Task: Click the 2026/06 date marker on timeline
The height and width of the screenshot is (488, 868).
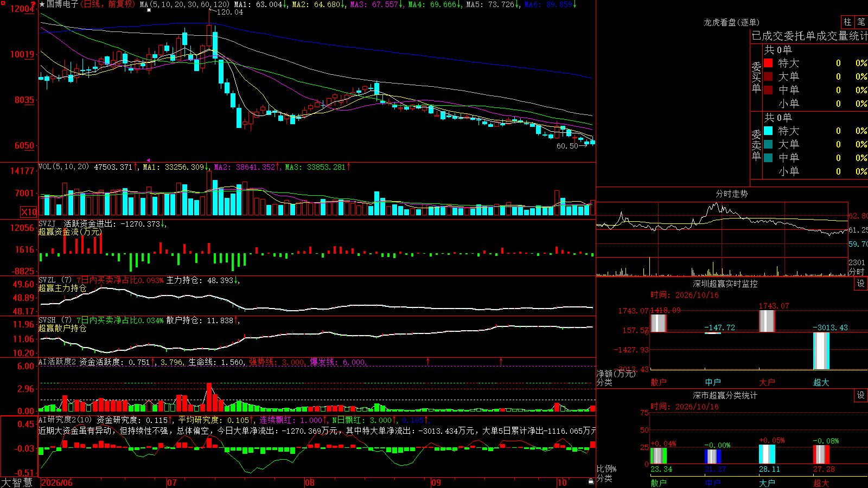Action: coord(57,483)
